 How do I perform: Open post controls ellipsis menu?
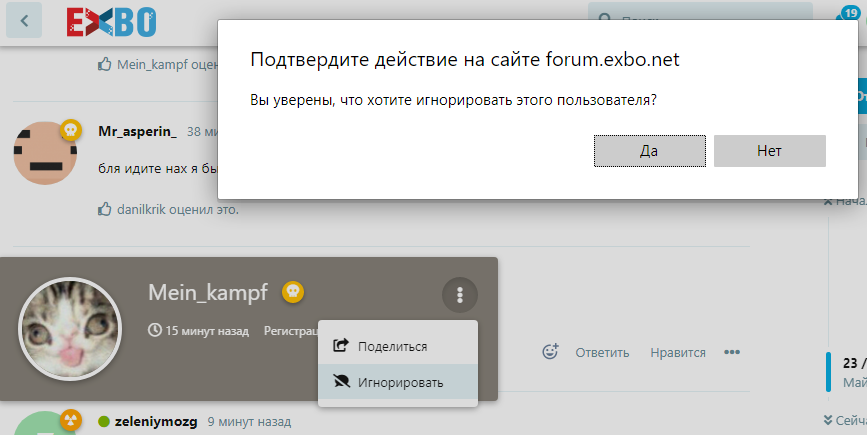pos(732,352)
